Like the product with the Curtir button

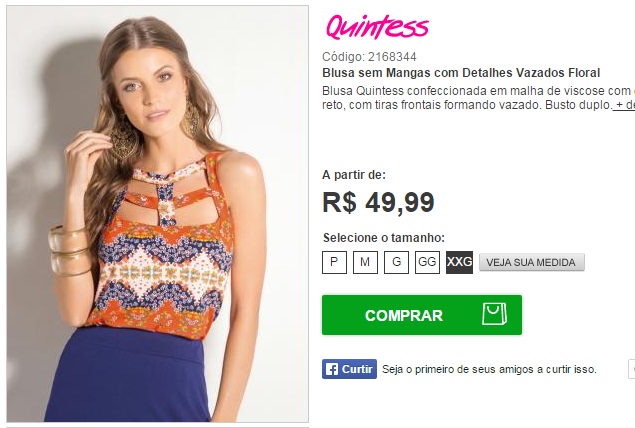pos(349,369)
